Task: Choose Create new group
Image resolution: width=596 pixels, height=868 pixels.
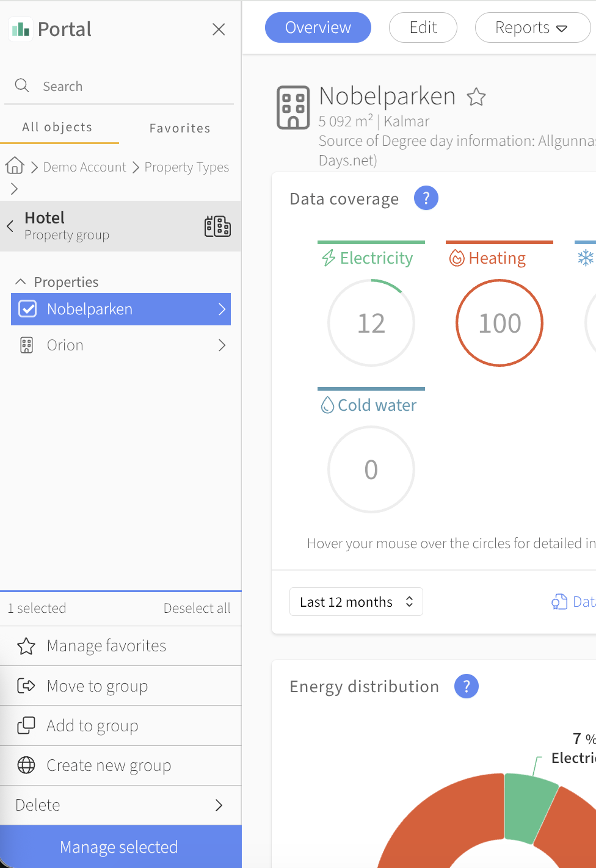Action: (121, 765)
